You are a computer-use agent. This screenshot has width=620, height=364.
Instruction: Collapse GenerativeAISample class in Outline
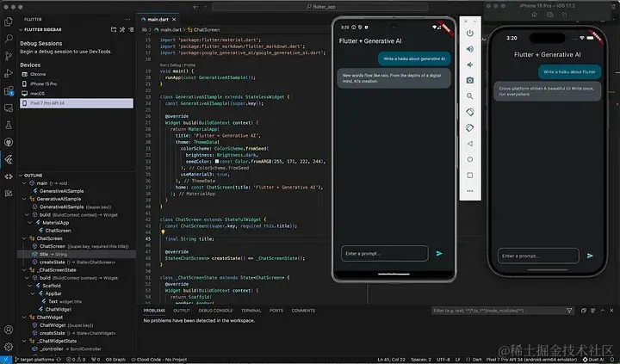pos(24,199)
